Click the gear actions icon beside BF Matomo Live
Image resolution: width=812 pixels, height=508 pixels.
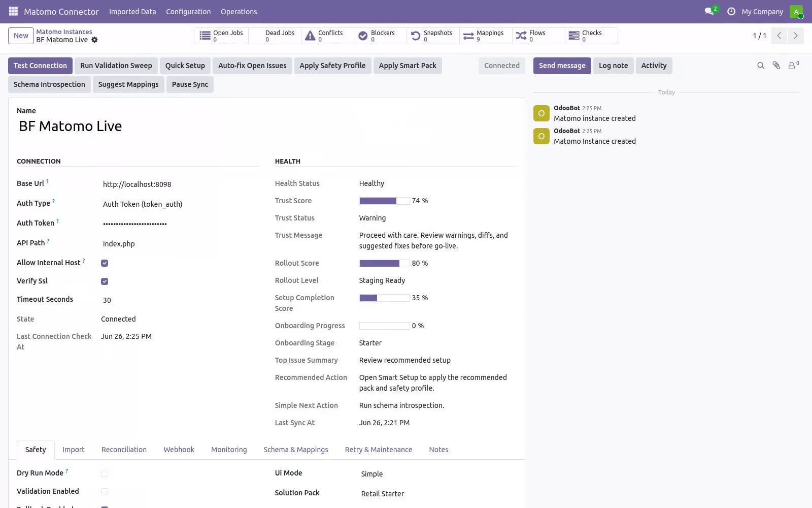[94, 40]
